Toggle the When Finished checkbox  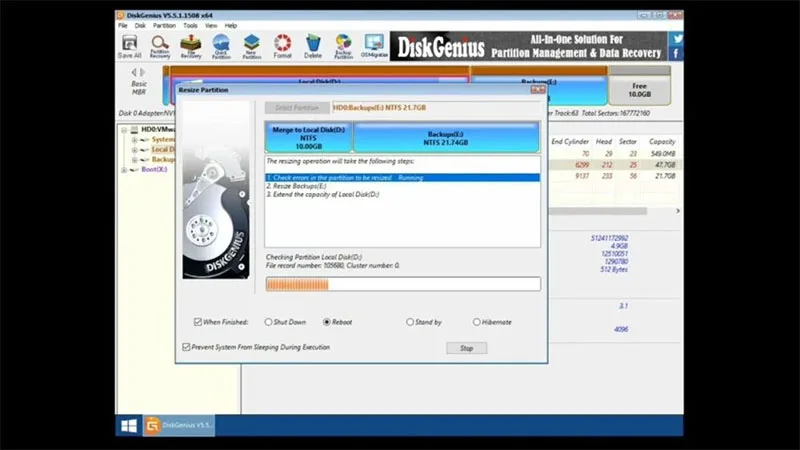[197, 322]
